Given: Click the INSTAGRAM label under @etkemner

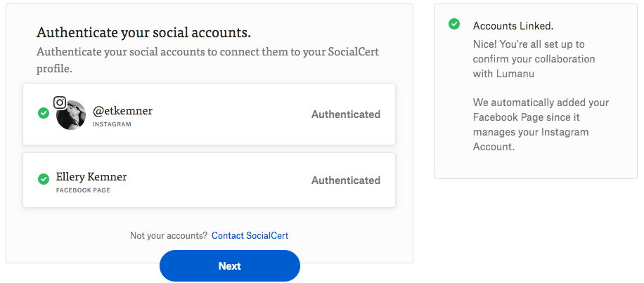Looking at the screenshot, I should coord(112,124).
